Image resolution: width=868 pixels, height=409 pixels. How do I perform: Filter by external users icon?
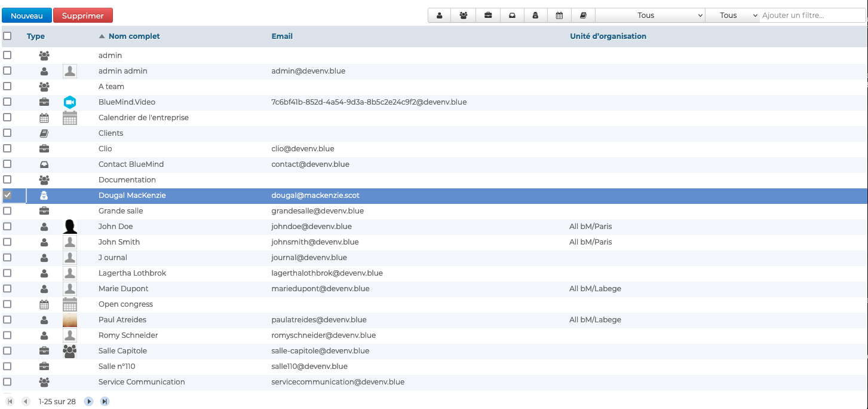coord(536,16)
